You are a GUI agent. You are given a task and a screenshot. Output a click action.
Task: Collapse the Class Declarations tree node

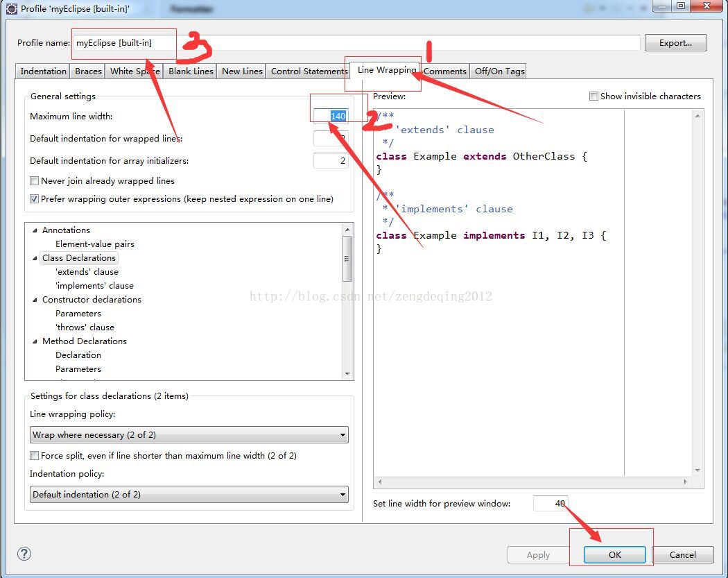(x=35, y=258)
